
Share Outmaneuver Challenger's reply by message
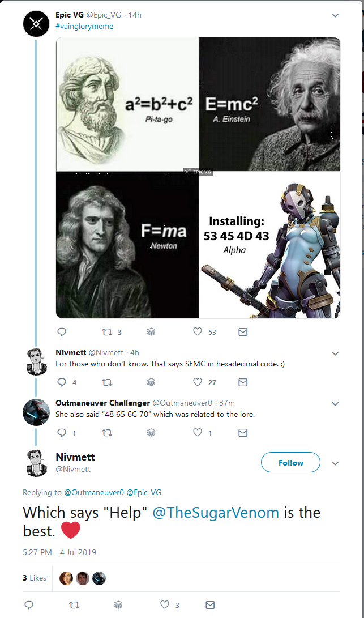point(243,433)
